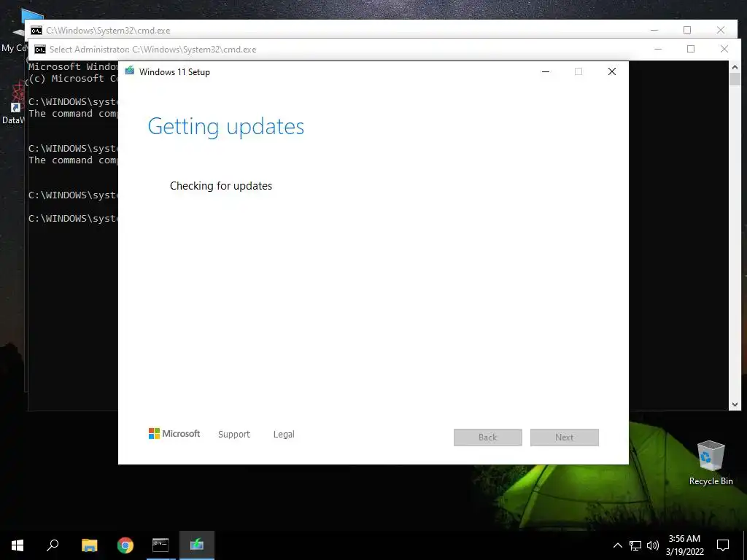Image resolution: width=747 pixels, height=560 pixels.
Task: Open the Support link
Action: [234, 435]
